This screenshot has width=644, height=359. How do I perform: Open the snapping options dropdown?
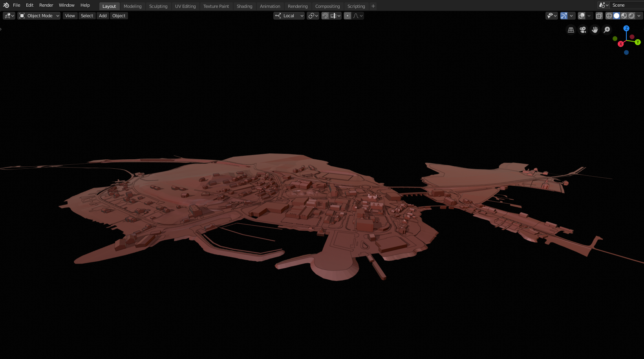pos(336,16)
